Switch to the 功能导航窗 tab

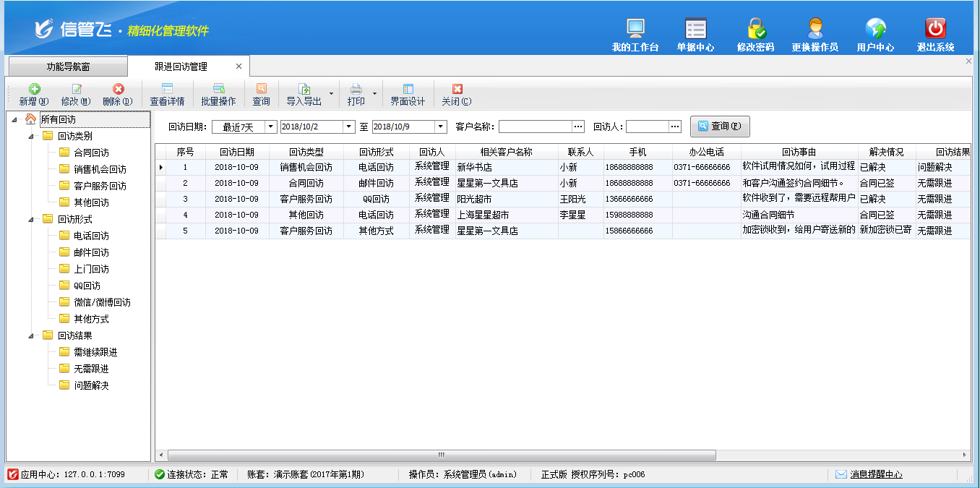[x=68, y=67]
